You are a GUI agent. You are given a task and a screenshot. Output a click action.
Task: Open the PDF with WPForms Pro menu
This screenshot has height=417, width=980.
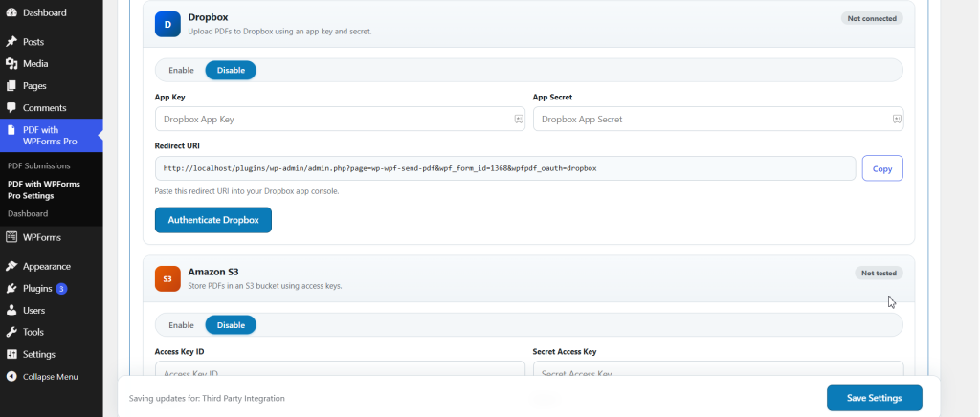(52, 136)
